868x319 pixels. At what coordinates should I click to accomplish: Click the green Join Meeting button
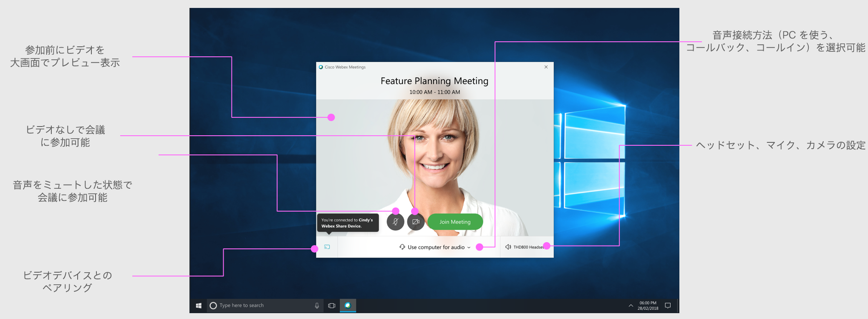(455, 222)
